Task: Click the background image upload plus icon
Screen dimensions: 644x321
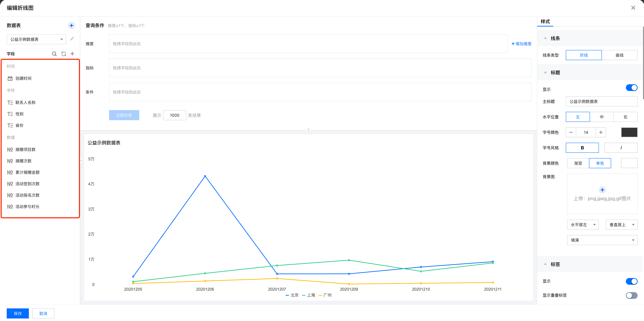Action: tap(602, 190)
